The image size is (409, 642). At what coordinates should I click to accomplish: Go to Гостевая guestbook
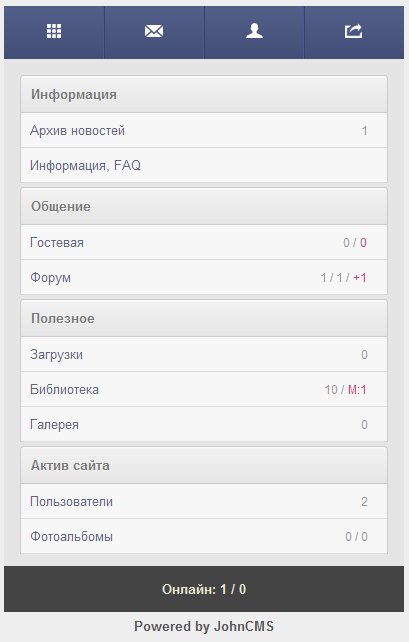point(204,242)
